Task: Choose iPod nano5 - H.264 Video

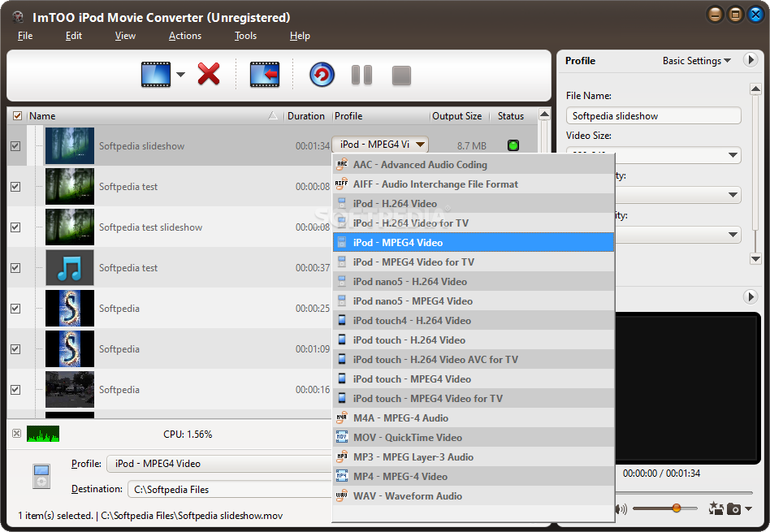Action: coord(474,282)
